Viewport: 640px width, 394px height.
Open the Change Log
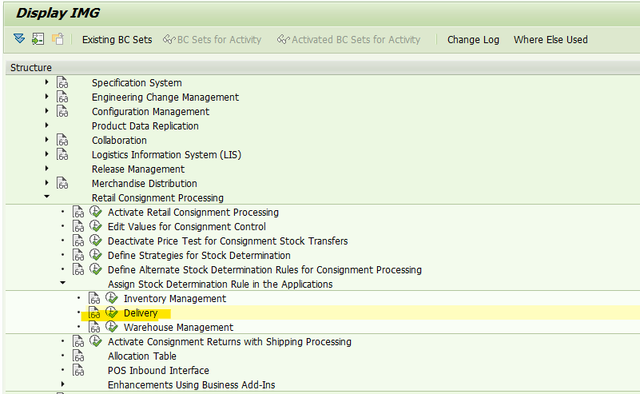(x=473, y=40)
